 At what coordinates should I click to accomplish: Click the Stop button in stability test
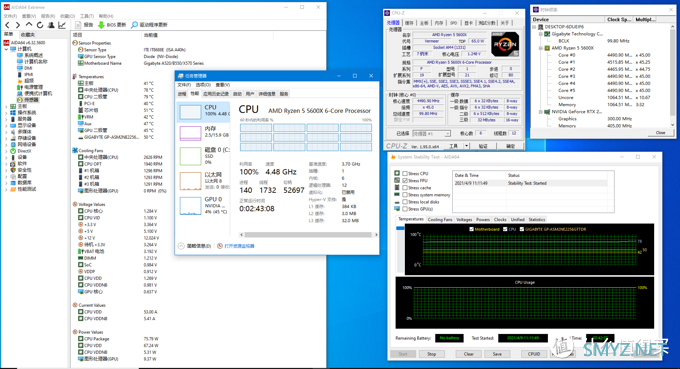click(431, 354)
